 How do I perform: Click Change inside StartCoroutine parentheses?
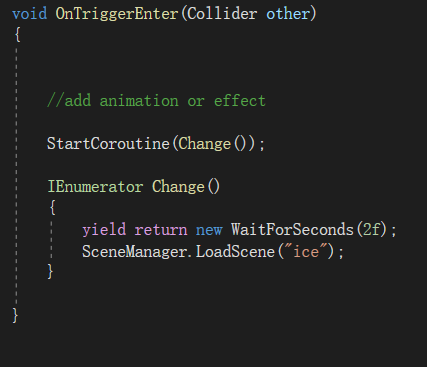tap(205, 144)
